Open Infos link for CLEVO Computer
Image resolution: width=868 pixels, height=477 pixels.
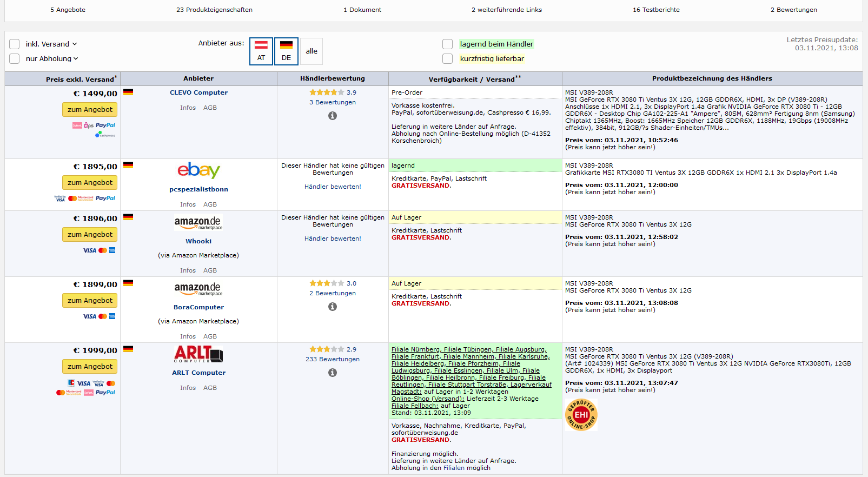188,108
